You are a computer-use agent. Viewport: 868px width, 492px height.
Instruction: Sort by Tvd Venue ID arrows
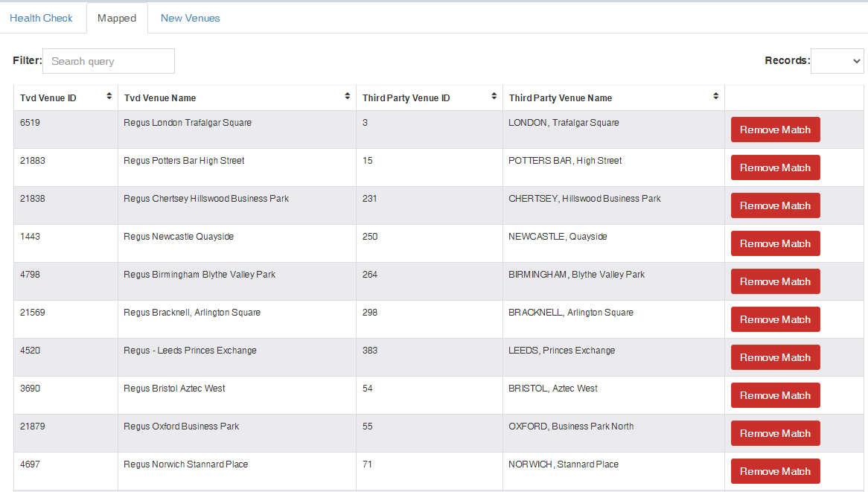(x=109, y=96)
